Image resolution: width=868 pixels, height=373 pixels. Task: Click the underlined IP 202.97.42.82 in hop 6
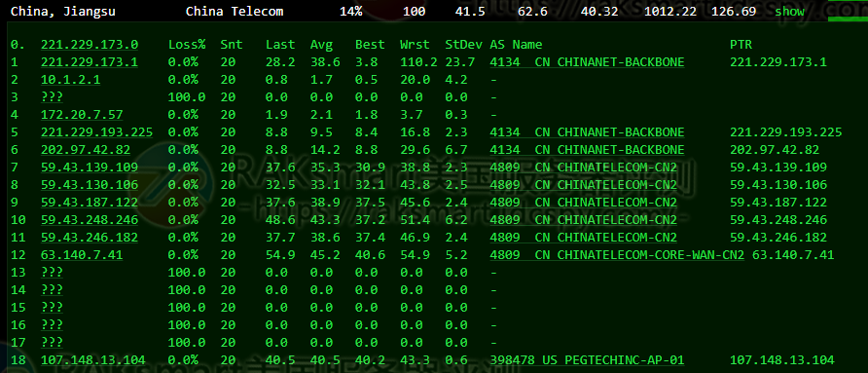tap(86, 150)
